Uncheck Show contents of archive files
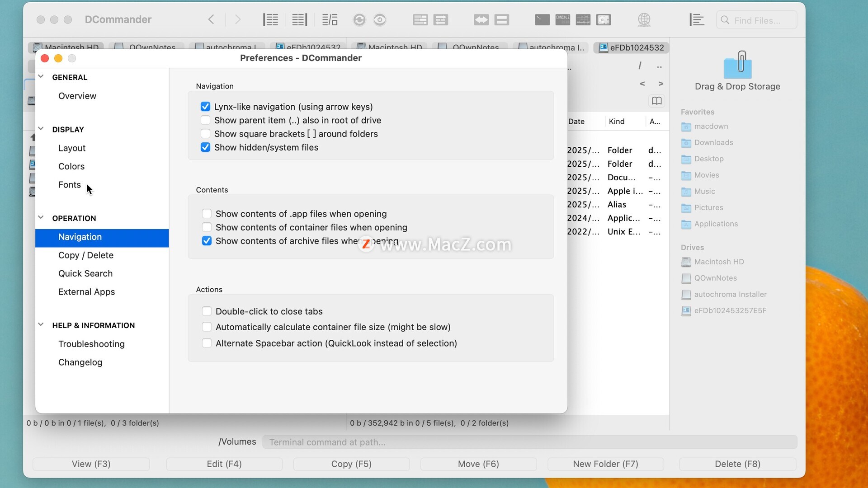The width and height of the screenshot is (868, 488). click(207, 241)
